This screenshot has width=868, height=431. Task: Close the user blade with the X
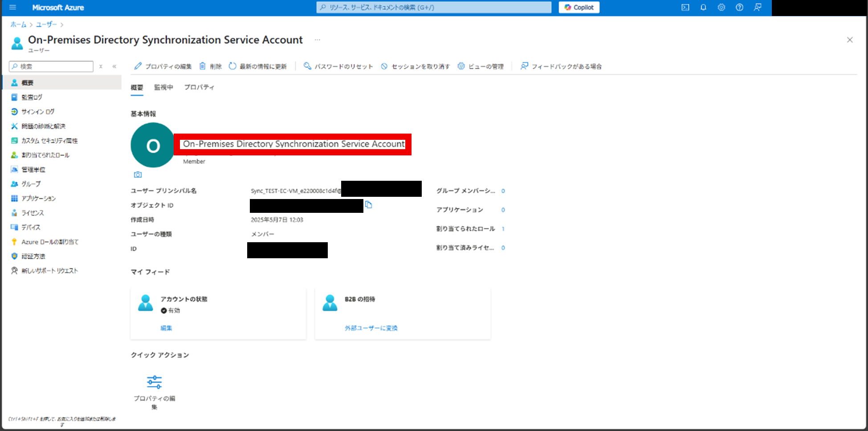[850, 40]
